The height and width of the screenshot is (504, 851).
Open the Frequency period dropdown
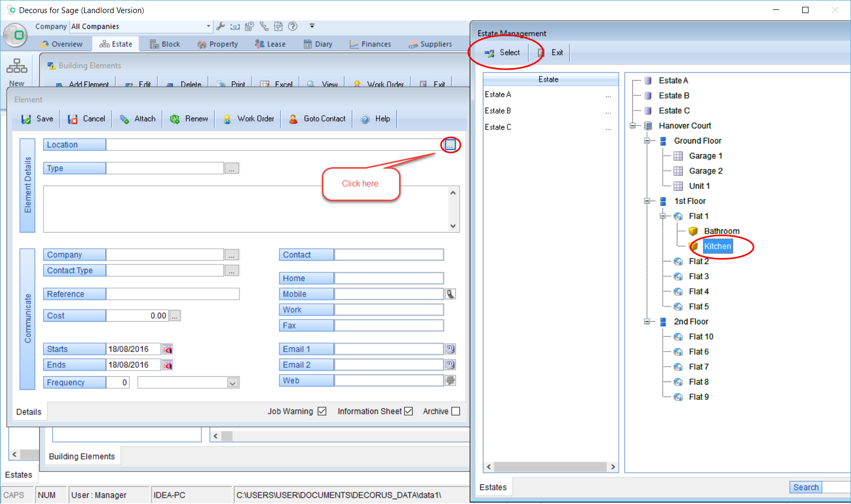click(x=233, y=383)
